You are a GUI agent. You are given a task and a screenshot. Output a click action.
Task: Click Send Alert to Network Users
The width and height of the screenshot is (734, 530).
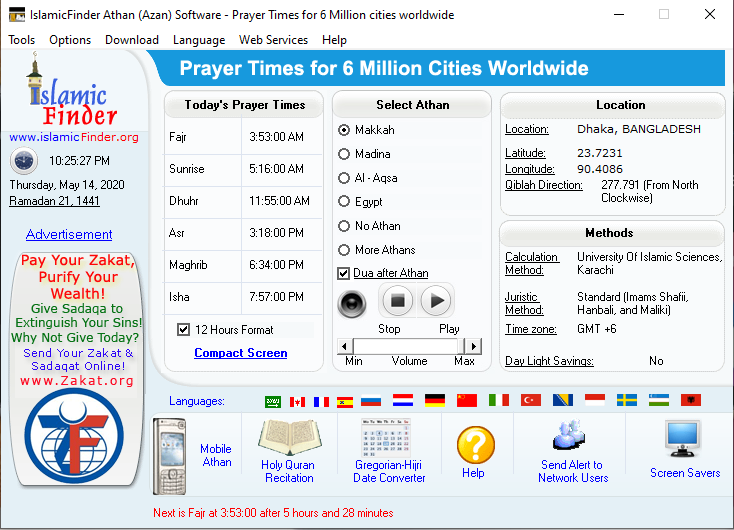point(573,471)
